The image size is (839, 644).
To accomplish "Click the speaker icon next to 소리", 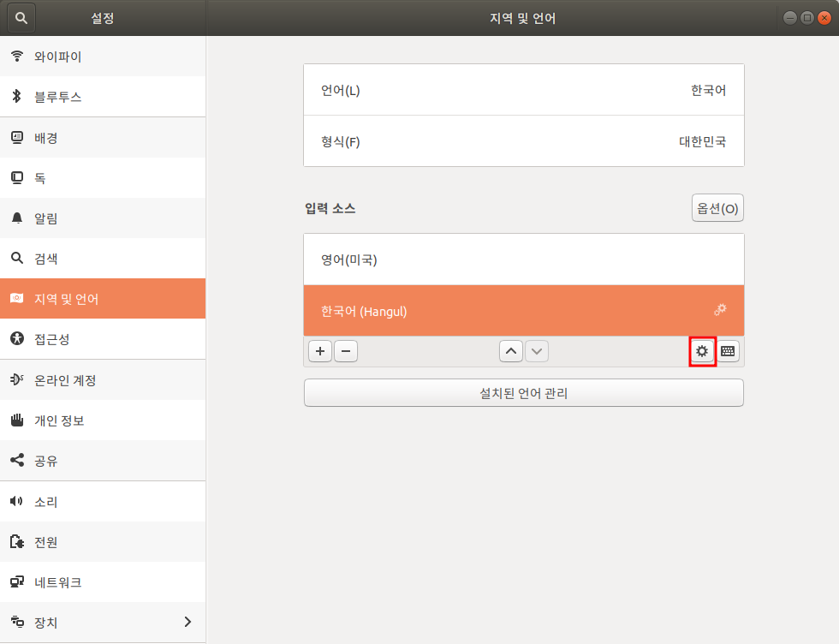I will pyautogui.click(x=17, y=501).
